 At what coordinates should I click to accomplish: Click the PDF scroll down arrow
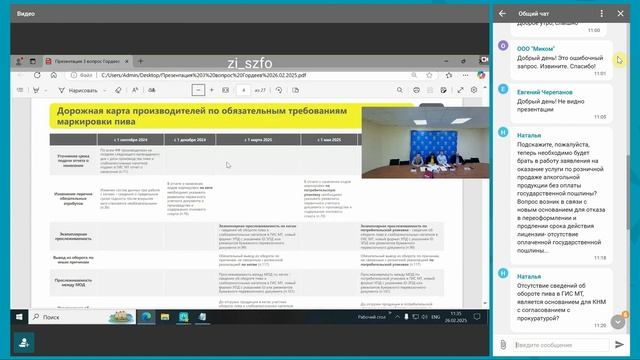point(485,303)
